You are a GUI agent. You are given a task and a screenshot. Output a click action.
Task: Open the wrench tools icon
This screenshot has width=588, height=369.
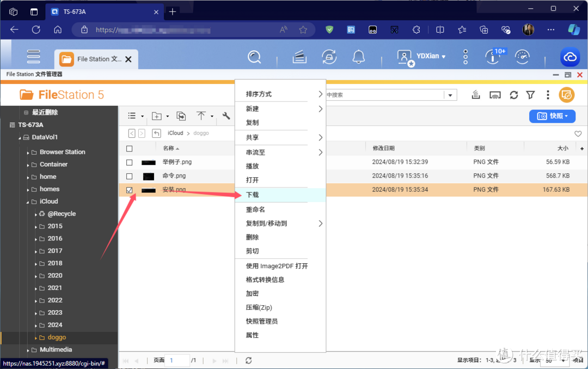tap(226, 116)
